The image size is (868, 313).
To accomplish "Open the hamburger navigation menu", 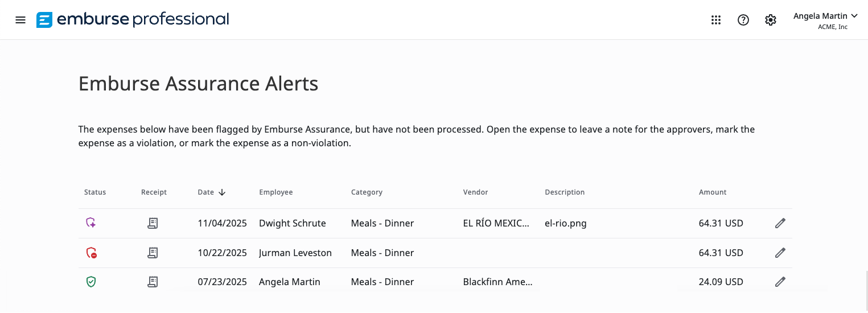I will [x=20, y=20].
